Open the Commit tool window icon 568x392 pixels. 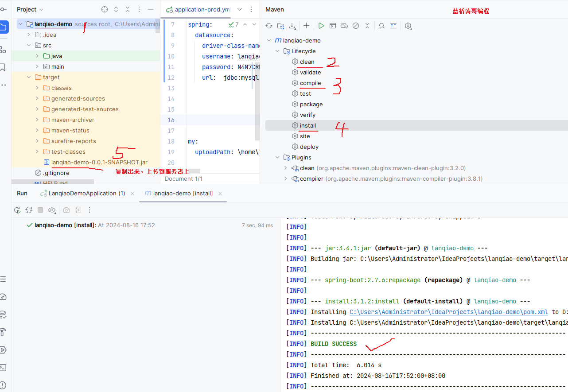3,9
